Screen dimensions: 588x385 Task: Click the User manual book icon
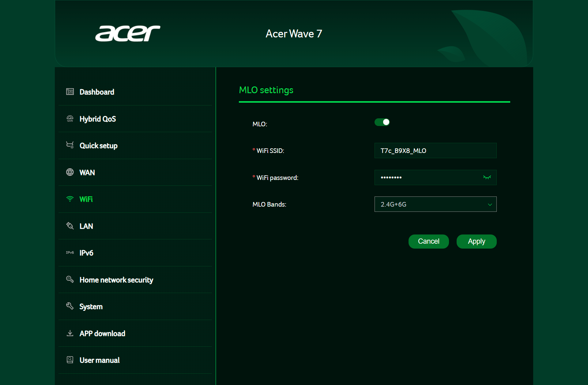point(70,360)
